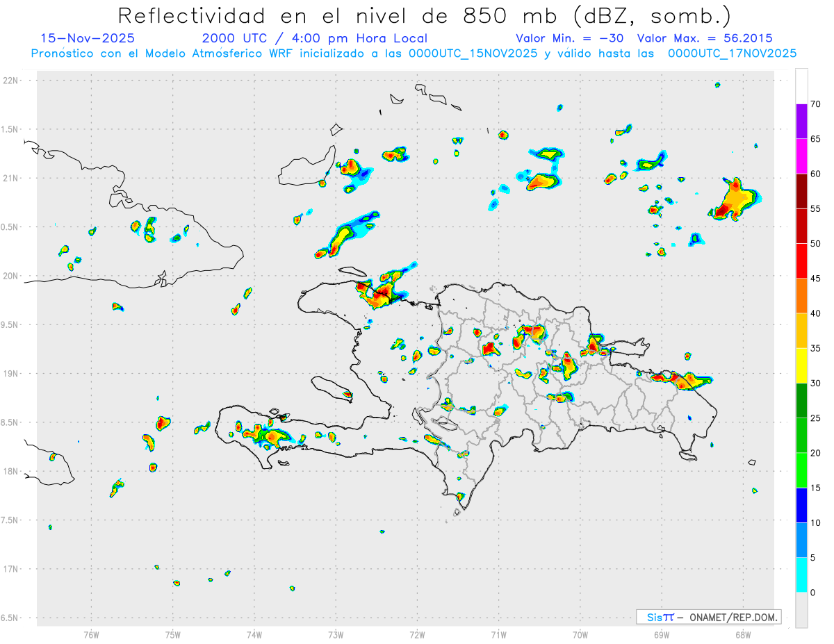
Task: Click the color bar label "40"
Action: coord(816,313)
